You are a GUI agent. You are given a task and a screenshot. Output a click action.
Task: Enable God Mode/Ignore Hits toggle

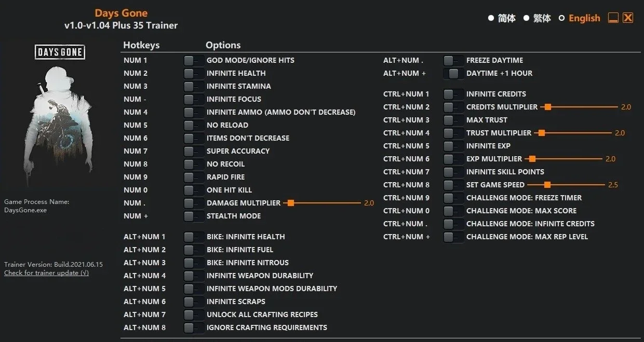(x=193, y=60)
